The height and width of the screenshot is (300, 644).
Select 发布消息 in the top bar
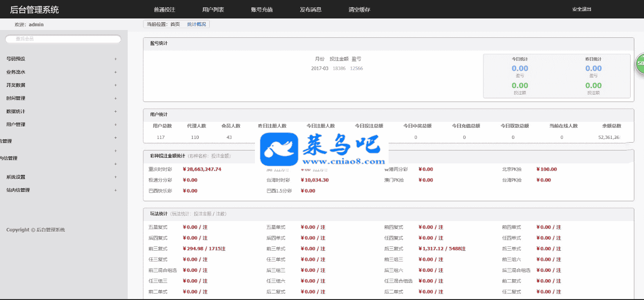(x=311, y=10)
